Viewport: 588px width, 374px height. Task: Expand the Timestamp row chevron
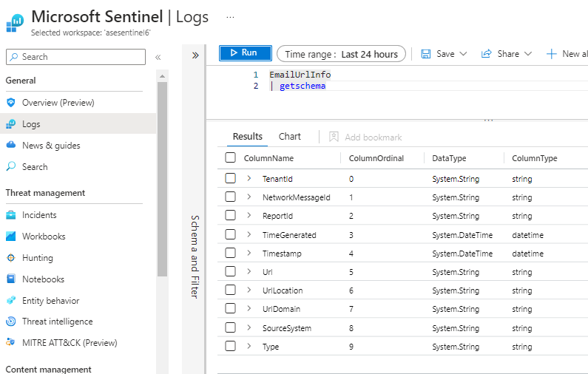249,253
